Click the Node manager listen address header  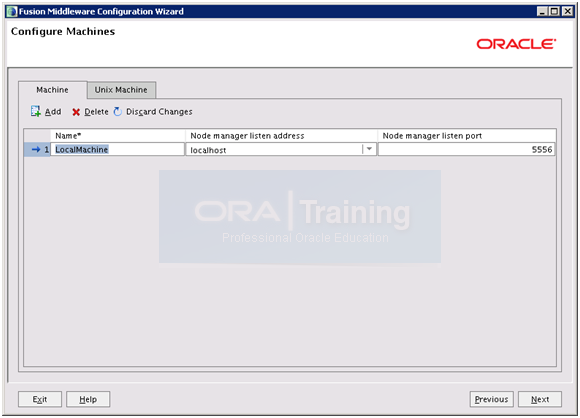pos(281,136)
